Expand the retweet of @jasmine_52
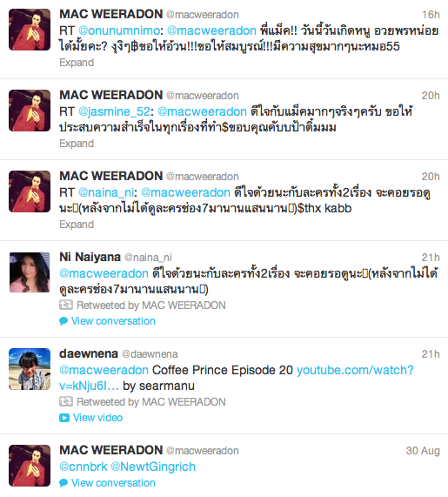 click(x=77, y=144)
